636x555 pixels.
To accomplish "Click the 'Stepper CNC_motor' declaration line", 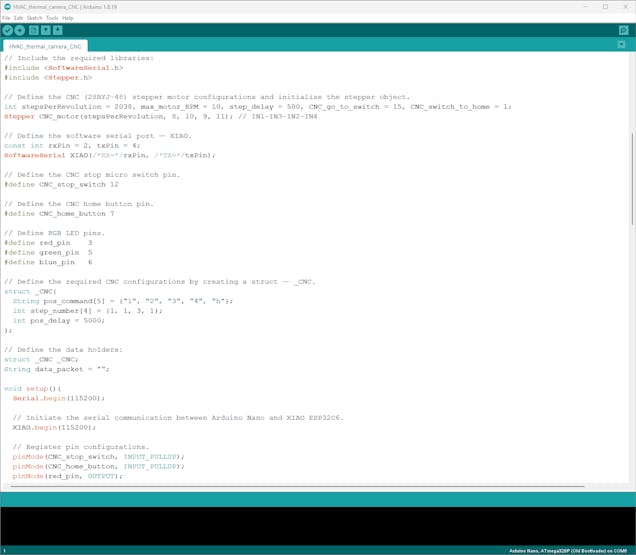I will [x=161, y=116].
